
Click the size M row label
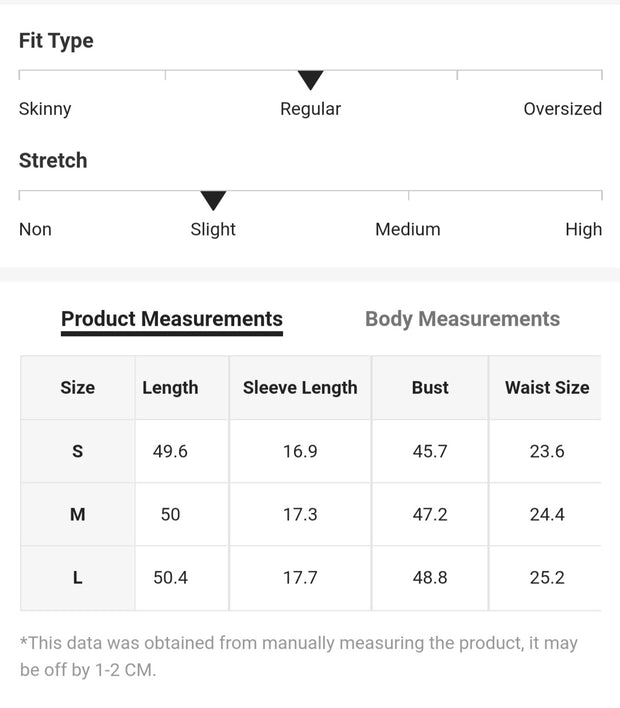click(x=78, y=514)
